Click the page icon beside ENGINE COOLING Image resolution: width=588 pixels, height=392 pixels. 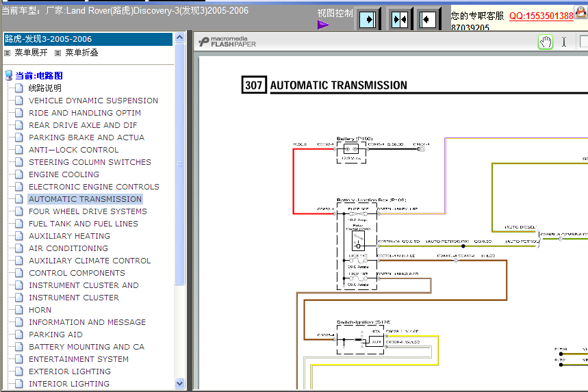[x=18, y=174]
